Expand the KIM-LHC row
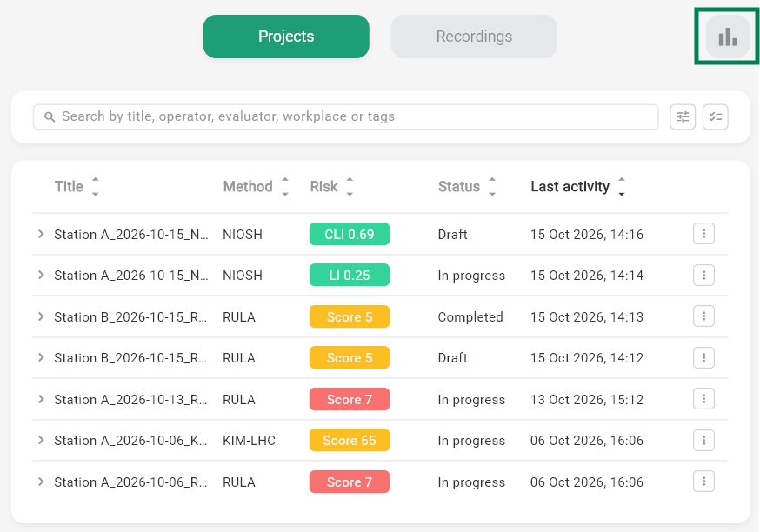This screenshot has width=760, height=532. 41,441
